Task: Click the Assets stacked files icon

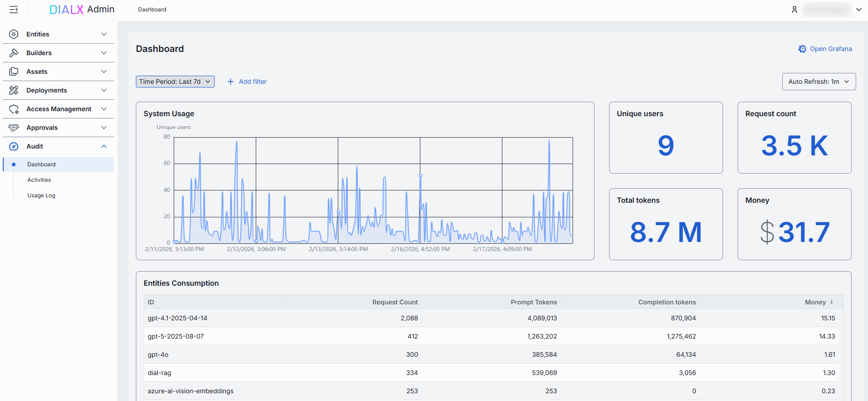Action: [14, 72]
